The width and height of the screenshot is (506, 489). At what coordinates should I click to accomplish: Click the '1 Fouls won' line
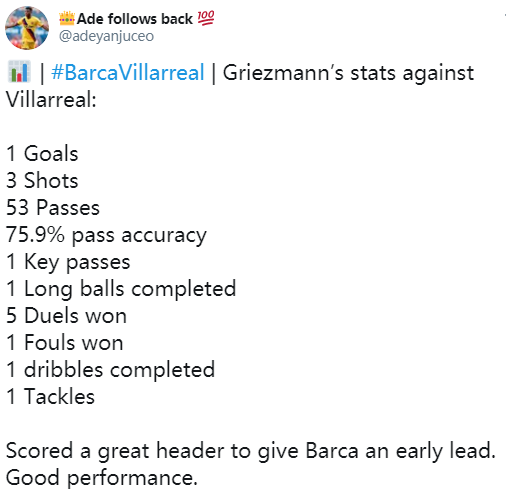click(65, 343)
